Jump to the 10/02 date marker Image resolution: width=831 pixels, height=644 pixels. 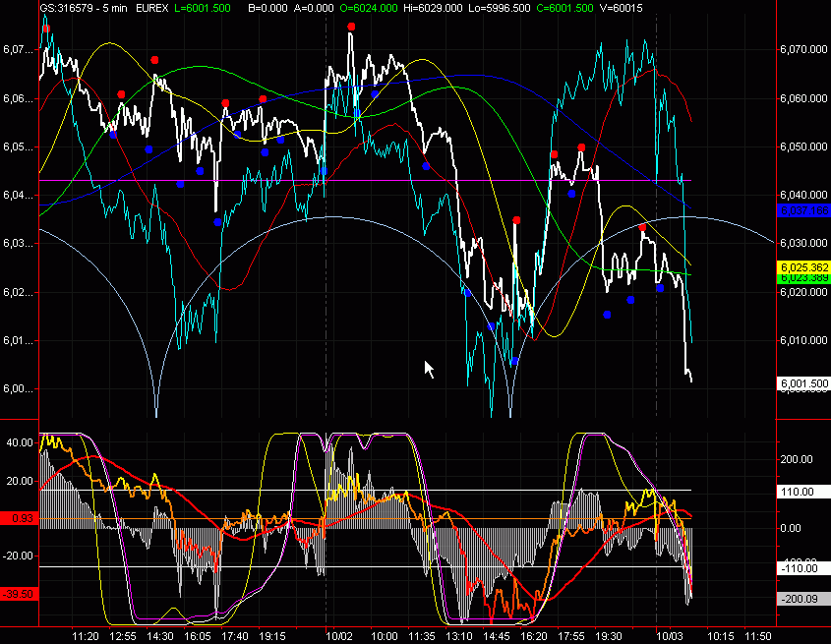[x=339, y=636]
